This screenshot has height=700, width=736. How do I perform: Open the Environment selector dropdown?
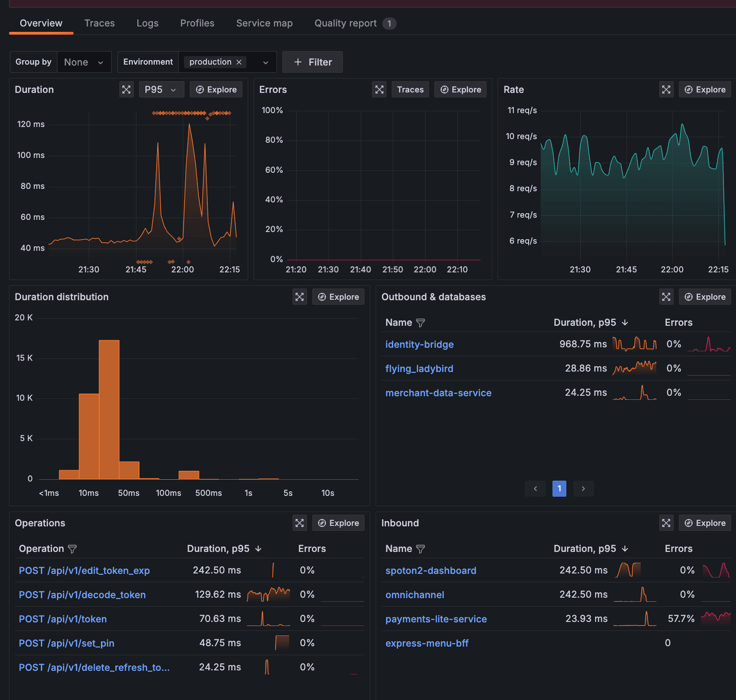(265, 62)
